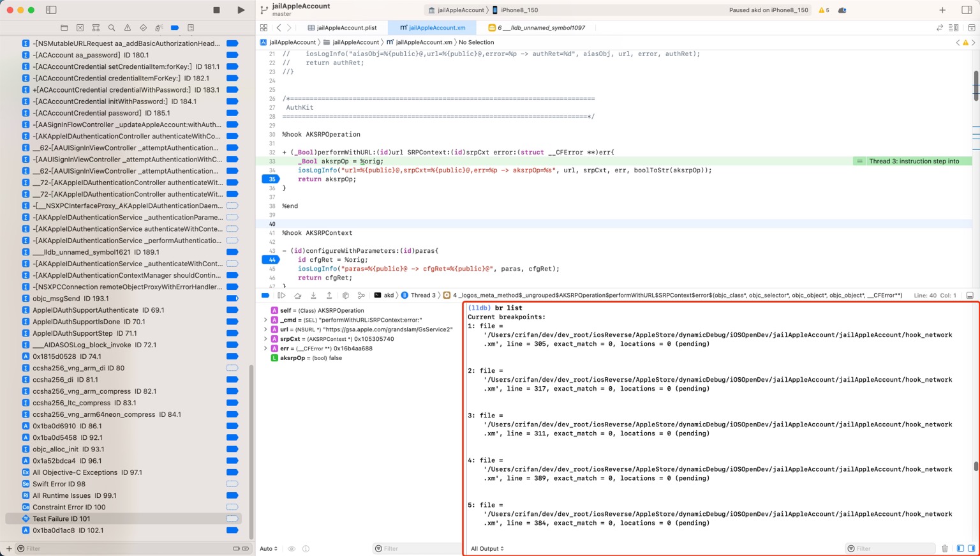Open the Test navigator diamond icon
The width and height of the screenshot is (980, 556).
click(143, 28)
